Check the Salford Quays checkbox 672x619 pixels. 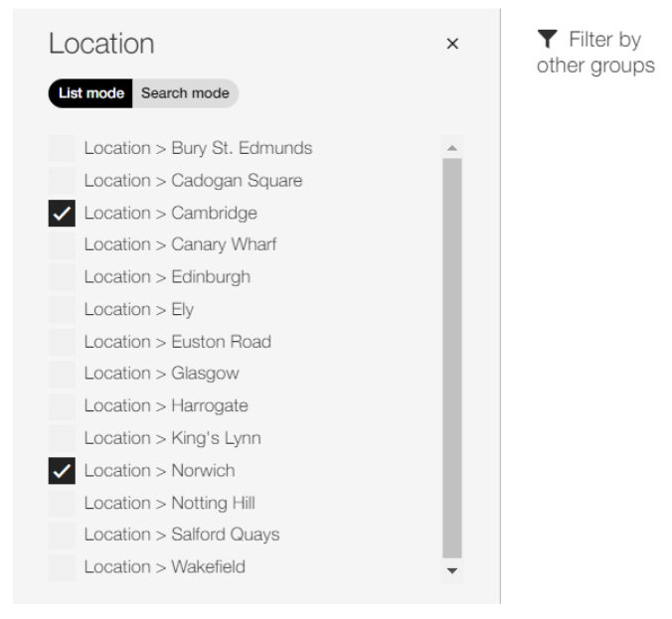click(x=62, y=535)
